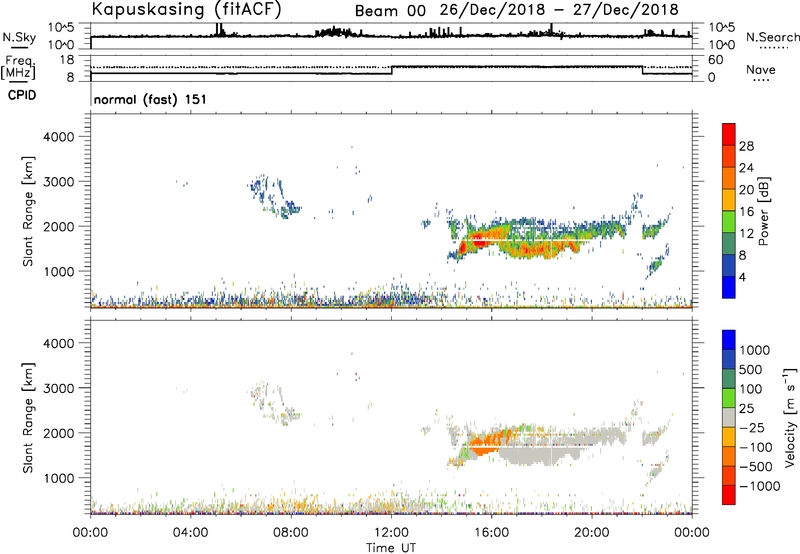Click the "08:00" time tick label
800x554 pixels.
[290, 533]
